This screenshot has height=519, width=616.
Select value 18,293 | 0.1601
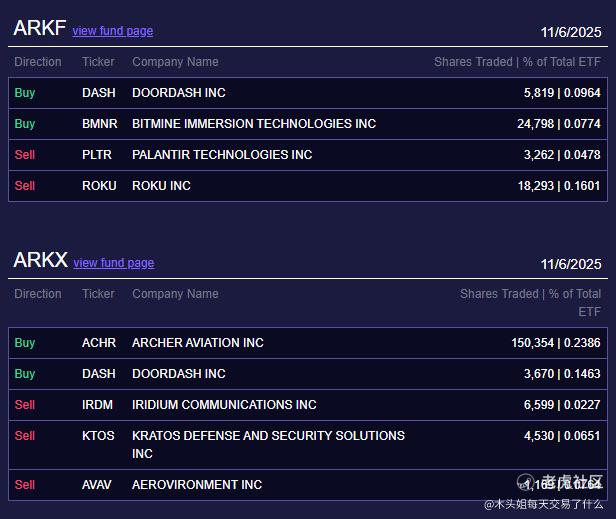pyautogui.click(x=559, y=186)
